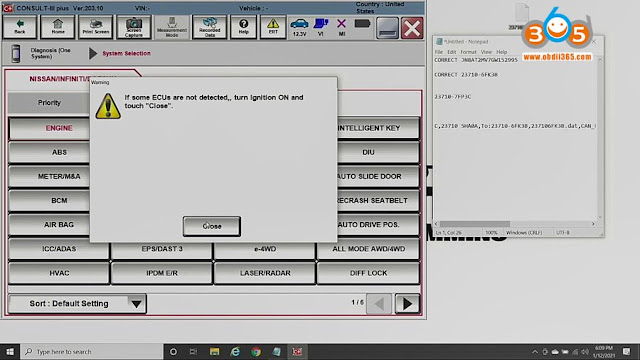Open Notepad View menu
Viewport: 640px width, 360px height.
(486, 52)
